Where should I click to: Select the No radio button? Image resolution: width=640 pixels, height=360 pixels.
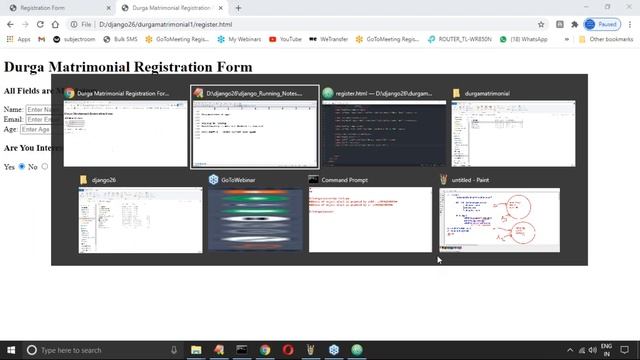pyautogui.click(x=45, y=166)
